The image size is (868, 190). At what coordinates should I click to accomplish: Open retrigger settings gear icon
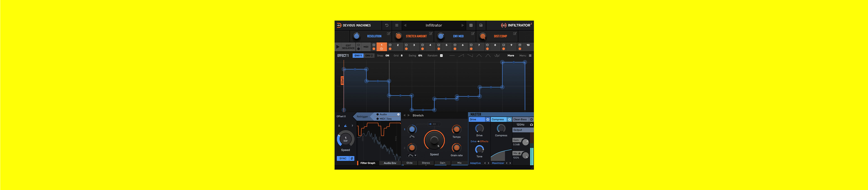(398, 114)
